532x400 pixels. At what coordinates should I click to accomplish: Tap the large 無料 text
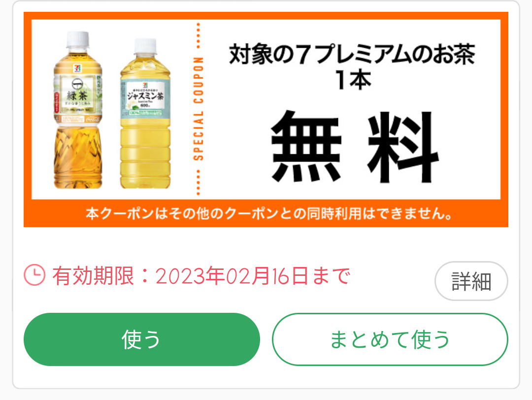pos(354,147)
